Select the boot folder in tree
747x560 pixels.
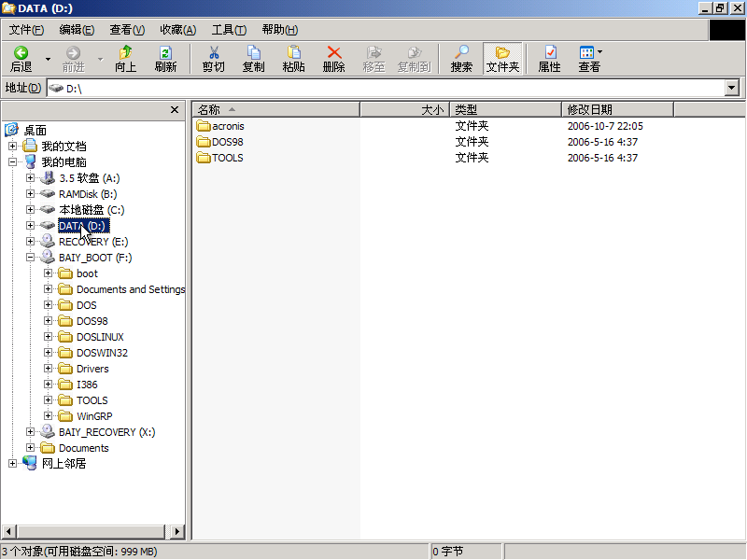point(87,273)
